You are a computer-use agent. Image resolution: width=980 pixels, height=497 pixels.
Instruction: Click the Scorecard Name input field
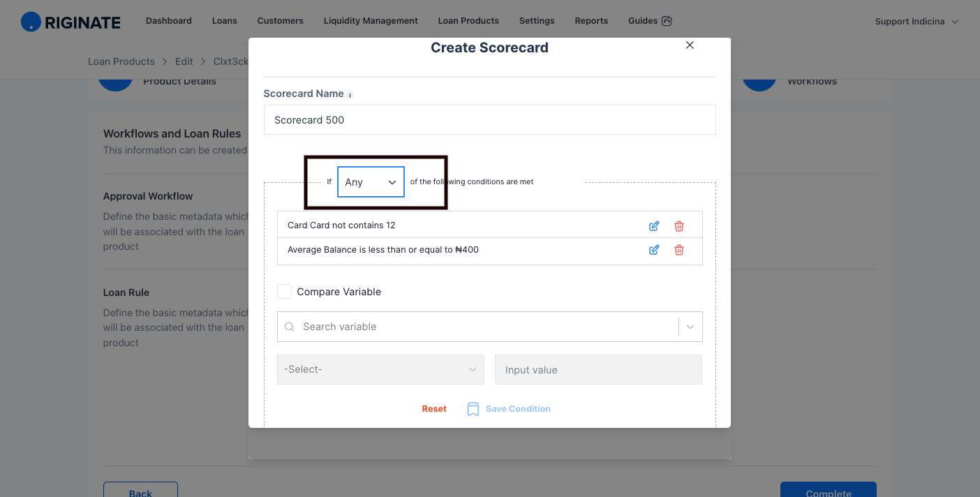click(490, 120)
